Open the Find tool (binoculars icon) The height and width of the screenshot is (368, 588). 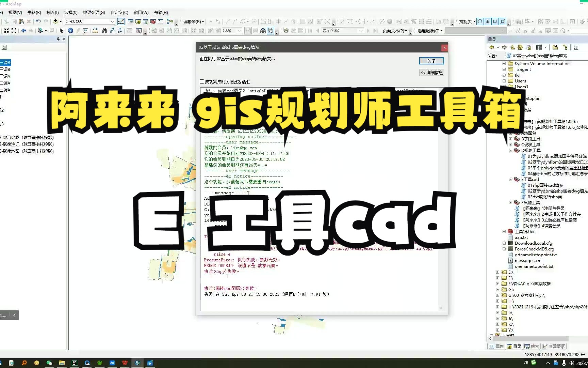[x=104, y=31]
